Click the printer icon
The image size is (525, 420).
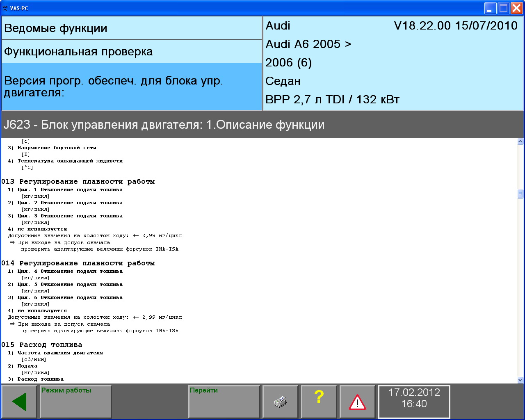coord(280,402)
